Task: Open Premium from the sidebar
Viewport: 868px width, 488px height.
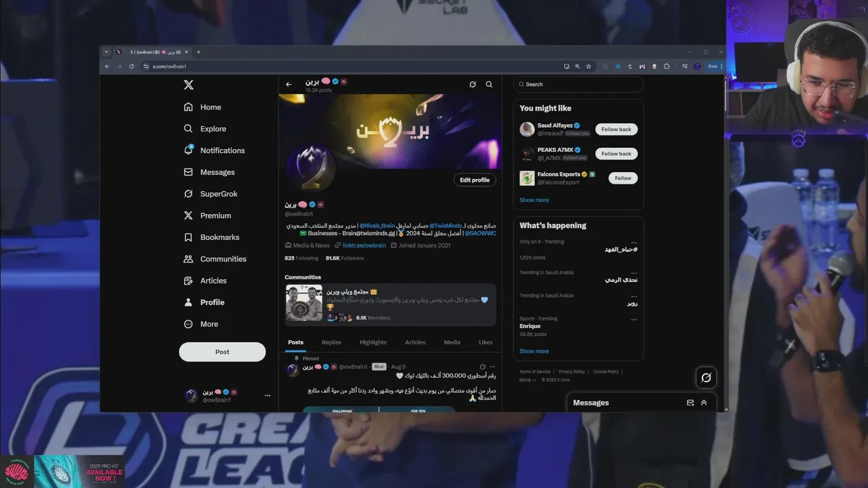Action: point(207,216)
